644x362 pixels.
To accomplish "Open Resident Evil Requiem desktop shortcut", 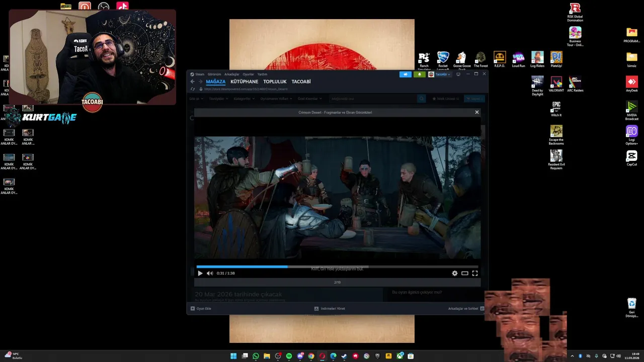I will point(556,159).
